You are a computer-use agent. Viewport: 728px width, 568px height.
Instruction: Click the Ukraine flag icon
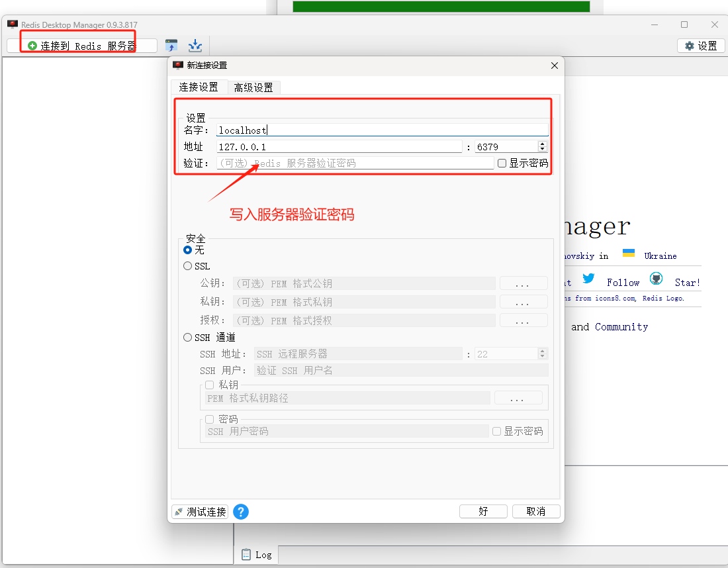pyautogui.click(x=629, y=253)
